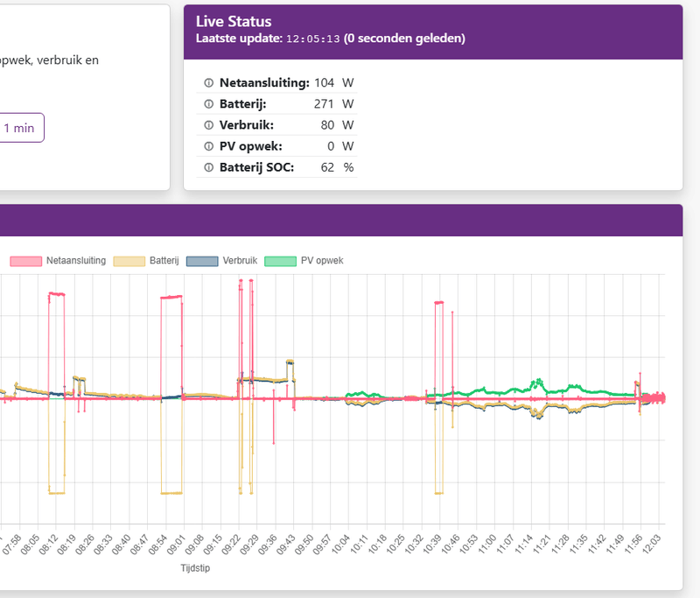Click the info icon for Batterij SOC
The width and height of the screenshot is (700, 598).
point(207,166)
